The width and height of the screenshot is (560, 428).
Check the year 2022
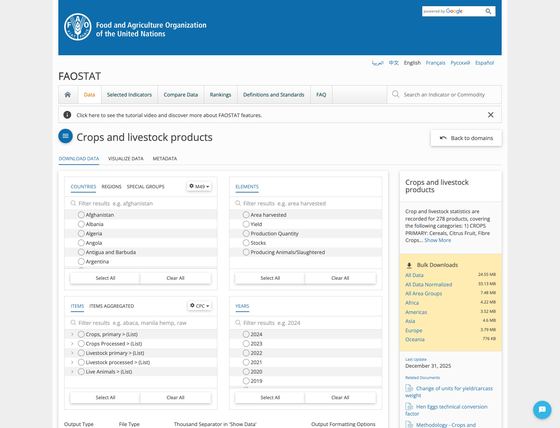coord(246,353)
